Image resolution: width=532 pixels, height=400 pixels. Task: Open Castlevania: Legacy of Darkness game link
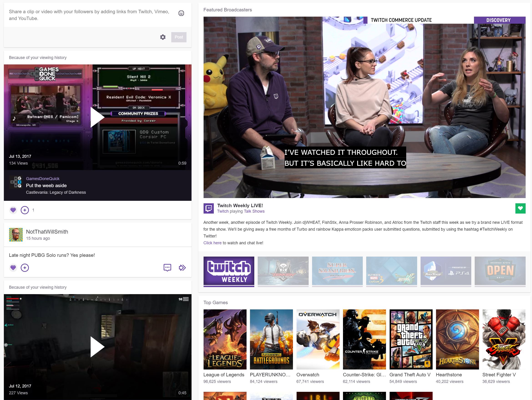point(56,192)
